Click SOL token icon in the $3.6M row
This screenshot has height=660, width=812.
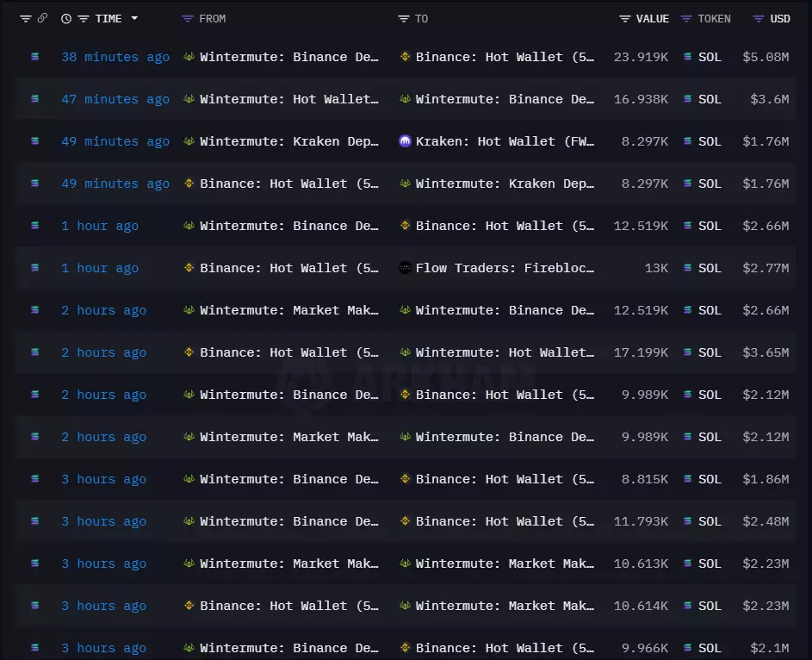click(687, 98)
